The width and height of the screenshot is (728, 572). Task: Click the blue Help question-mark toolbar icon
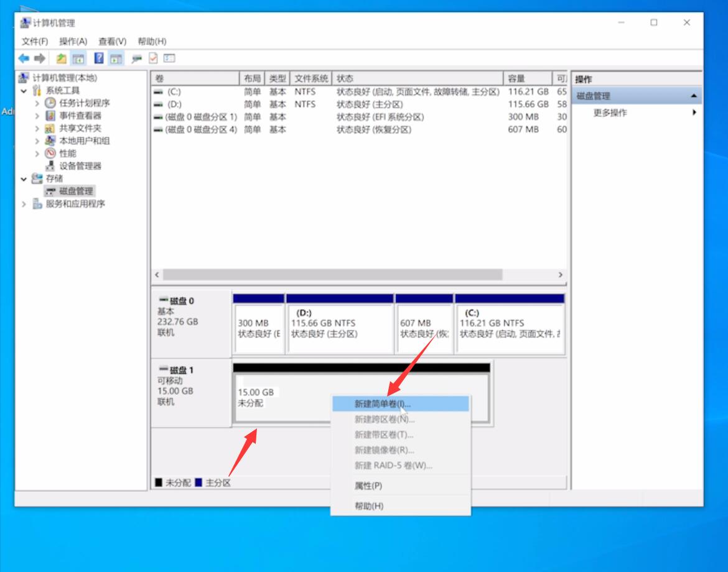click(99, 58)
